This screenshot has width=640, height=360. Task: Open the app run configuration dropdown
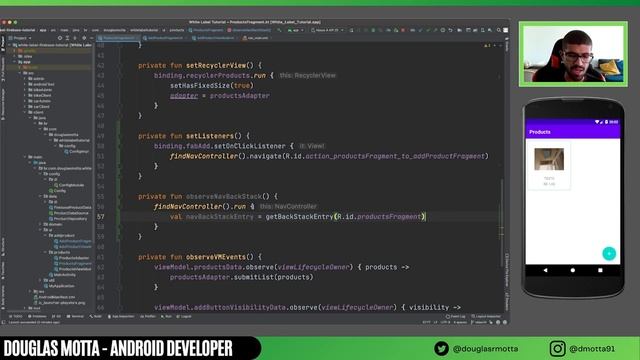tap(295, 30)
